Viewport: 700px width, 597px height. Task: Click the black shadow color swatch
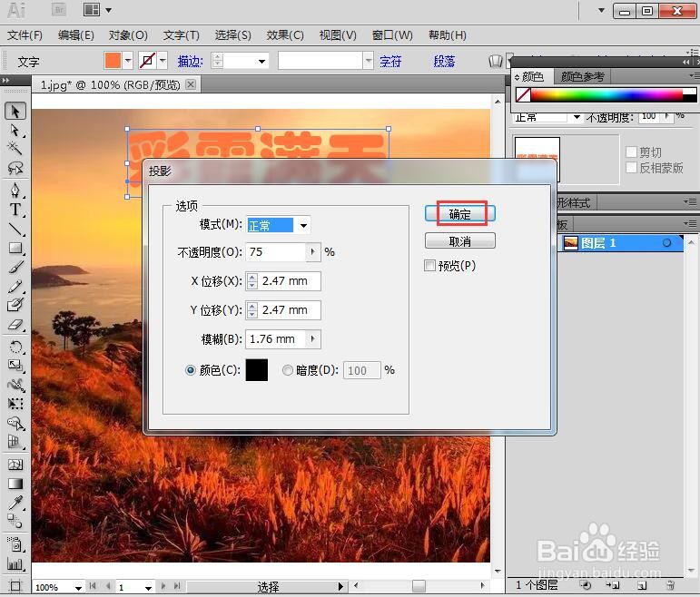click(x=257, y=370)
